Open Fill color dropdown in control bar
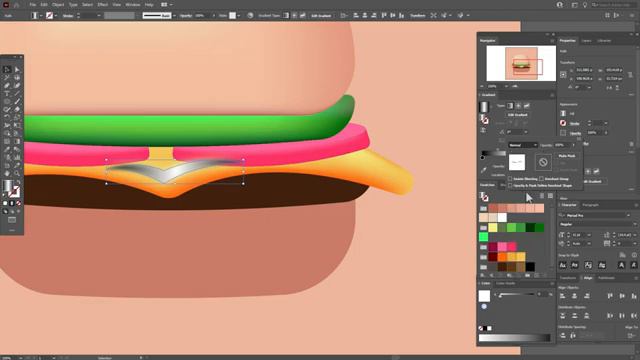This screenshot has width=640, height=360. tap(41, 16)
